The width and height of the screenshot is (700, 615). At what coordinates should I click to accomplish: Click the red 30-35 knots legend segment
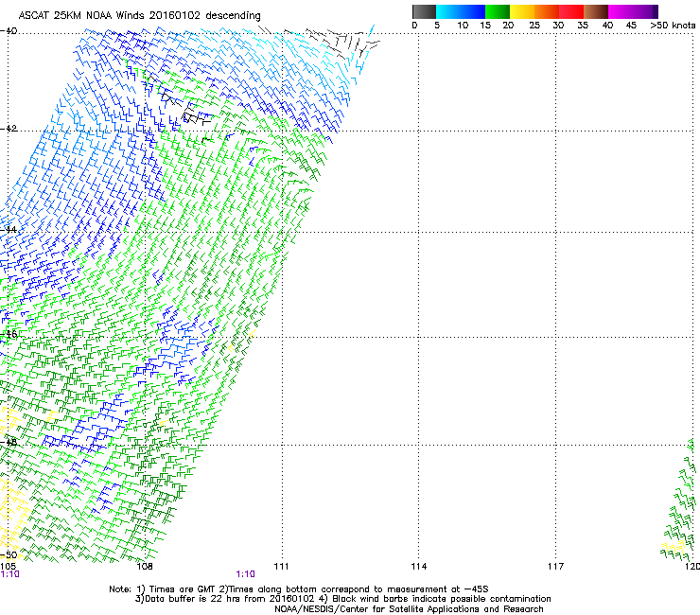(571, 11)
